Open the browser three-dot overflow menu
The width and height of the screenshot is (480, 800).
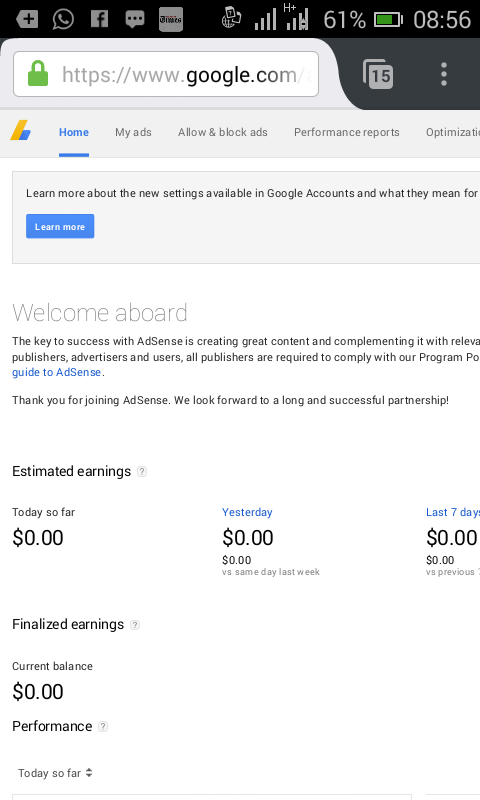tap(444, 74)
